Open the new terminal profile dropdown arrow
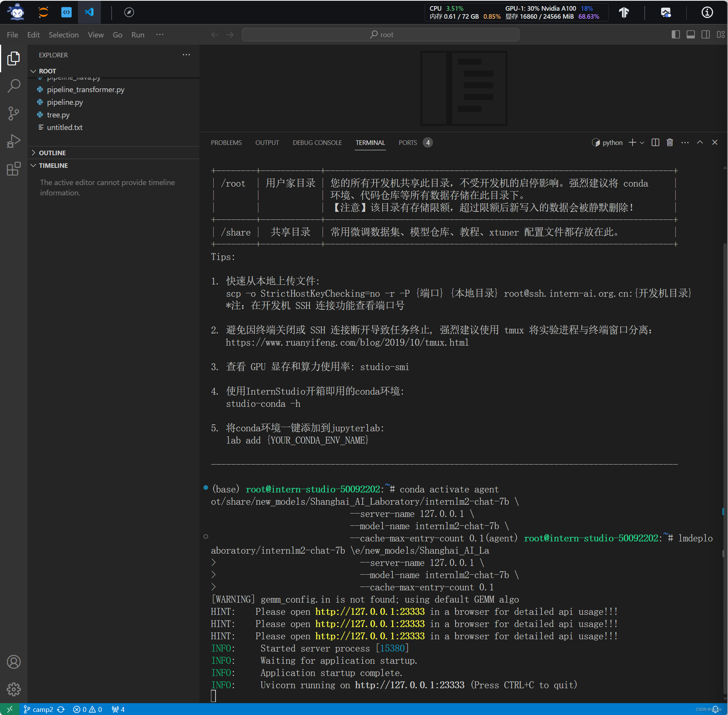 642,143
